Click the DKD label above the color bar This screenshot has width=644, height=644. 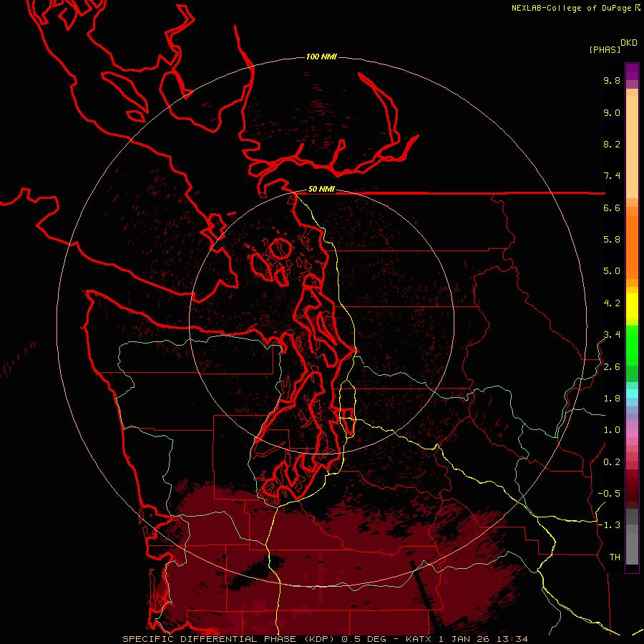click(x=629, y=43)
